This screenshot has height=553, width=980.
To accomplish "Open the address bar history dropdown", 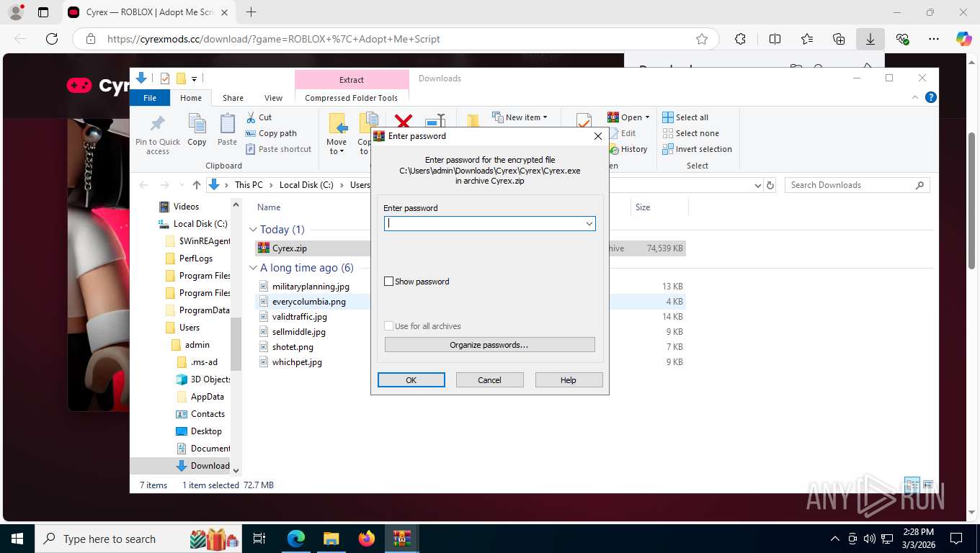I will click(757, 185).
